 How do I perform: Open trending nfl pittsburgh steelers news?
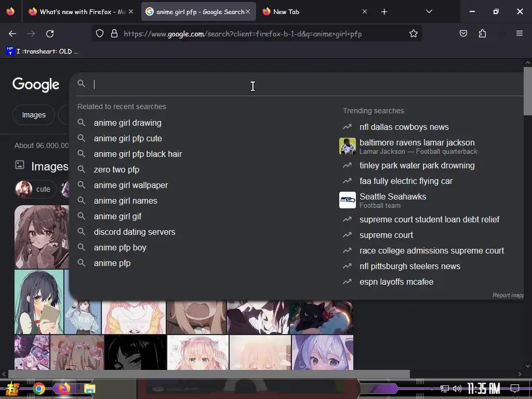click(x=410, y=267)
